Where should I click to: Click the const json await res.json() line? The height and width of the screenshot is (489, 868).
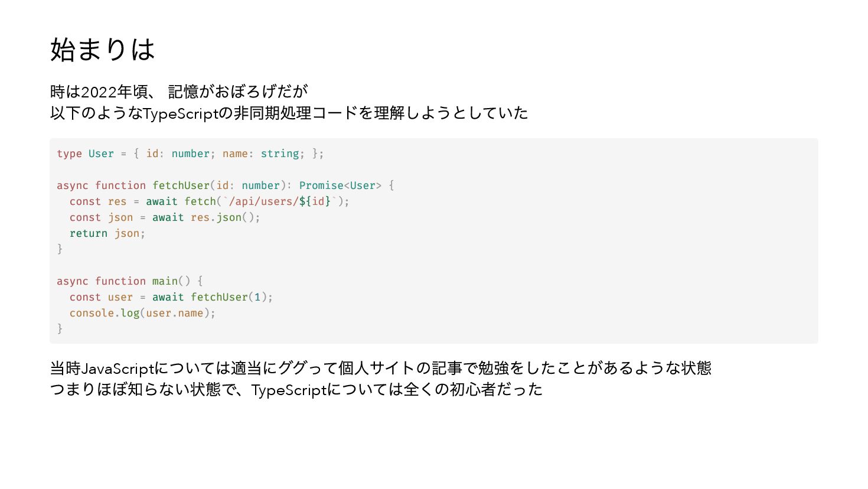(165, 217)
